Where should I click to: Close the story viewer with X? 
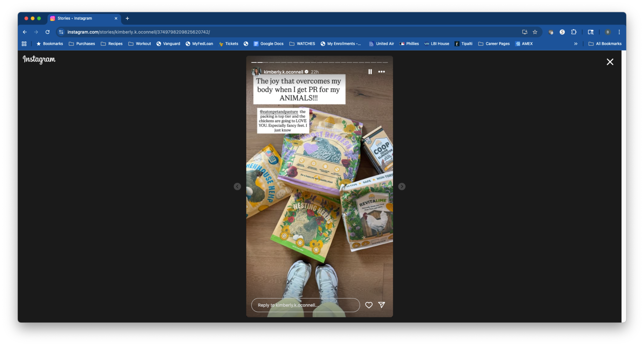pos(609,62)
